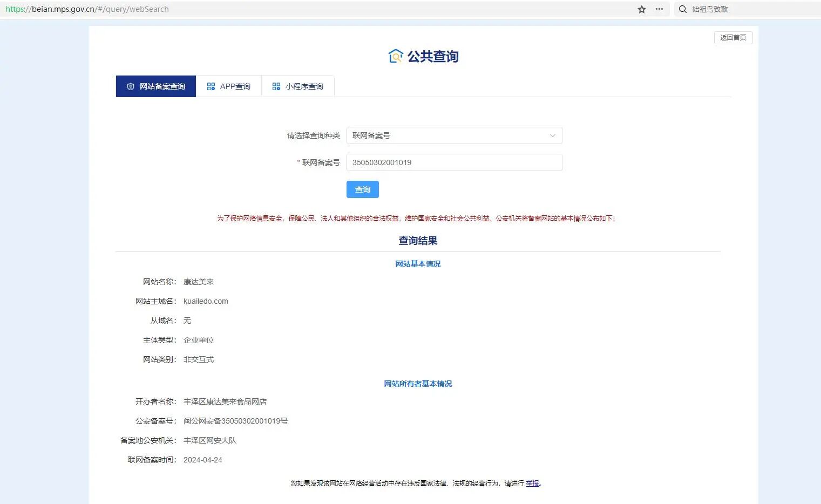Click the shield icon on 网站备案查询 tab
821x504 pixels.
[x=131, y=86]
